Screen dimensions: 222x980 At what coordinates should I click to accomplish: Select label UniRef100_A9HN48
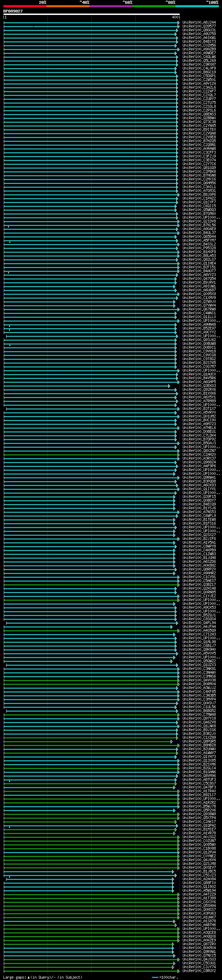click(x=199, y=324)
